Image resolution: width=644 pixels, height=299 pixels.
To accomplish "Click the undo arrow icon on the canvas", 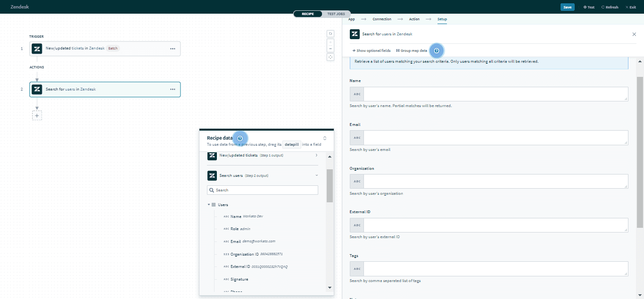I will click(330, 34).
